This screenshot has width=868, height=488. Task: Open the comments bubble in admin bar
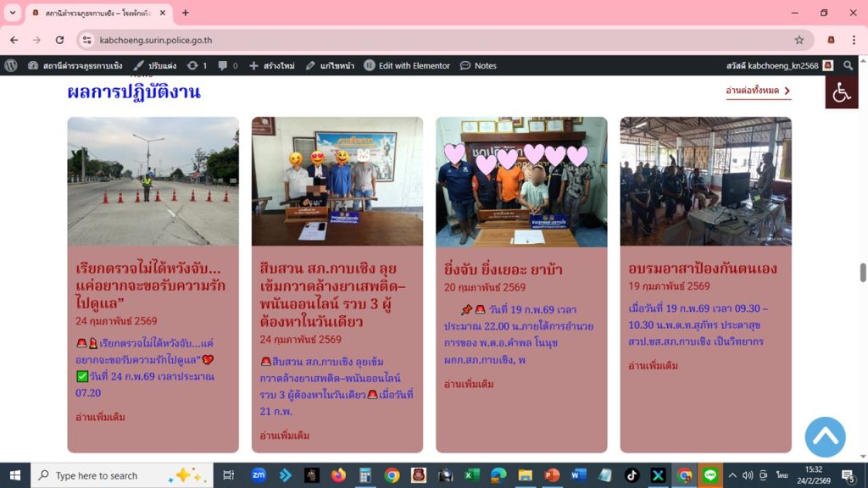(x=227, y=65)
